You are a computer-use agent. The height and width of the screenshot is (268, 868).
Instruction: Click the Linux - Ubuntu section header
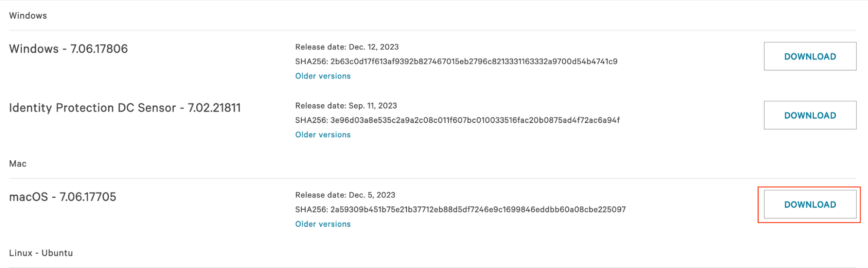coord(41,253)
